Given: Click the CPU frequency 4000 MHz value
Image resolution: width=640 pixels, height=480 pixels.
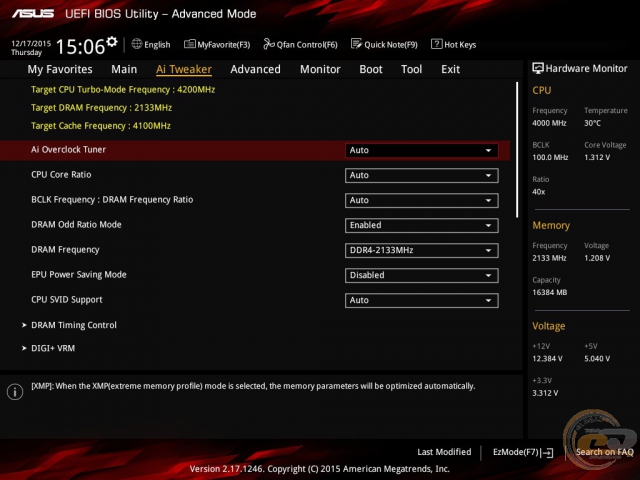Looking at the screenshot, I should pos(549,123).
